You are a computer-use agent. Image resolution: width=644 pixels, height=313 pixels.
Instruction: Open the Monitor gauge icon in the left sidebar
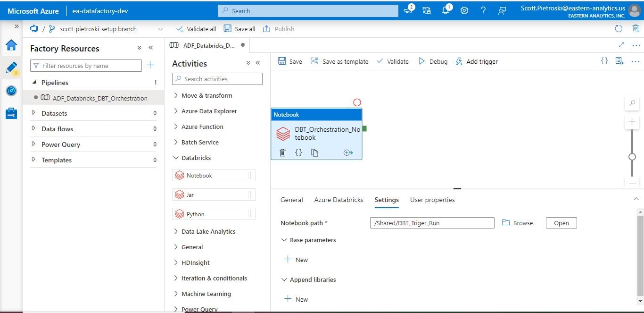click(x=11, y=91)
